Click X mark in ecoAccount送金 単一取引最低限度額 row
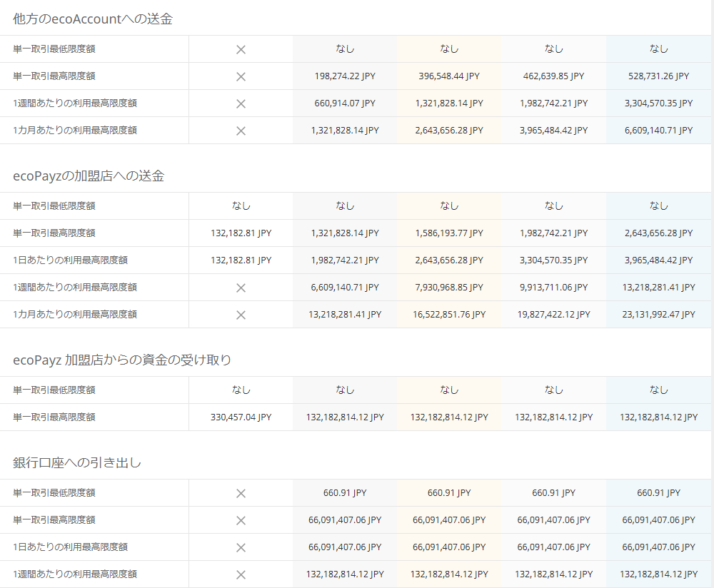Screen dimensions: 714x588 [241, 50]
